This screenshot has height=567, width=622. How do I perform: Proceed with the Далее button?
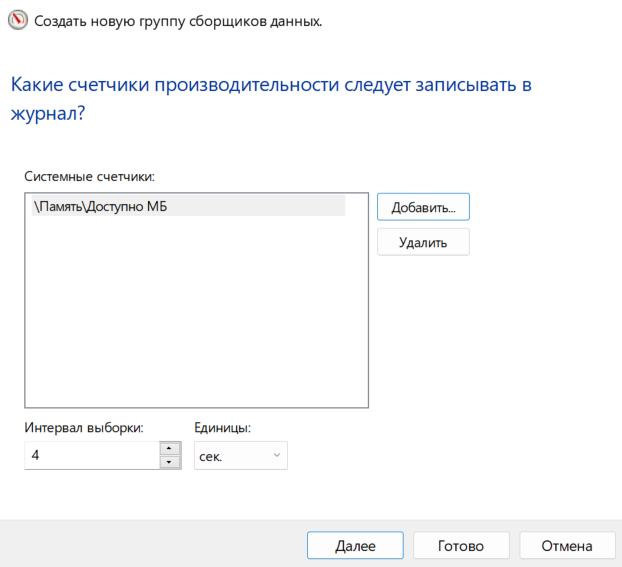tap(355, 546)
